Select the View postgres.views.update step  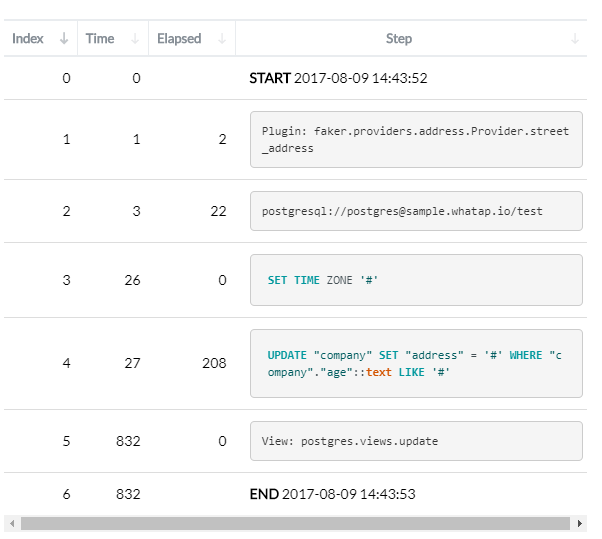point(416,441)
